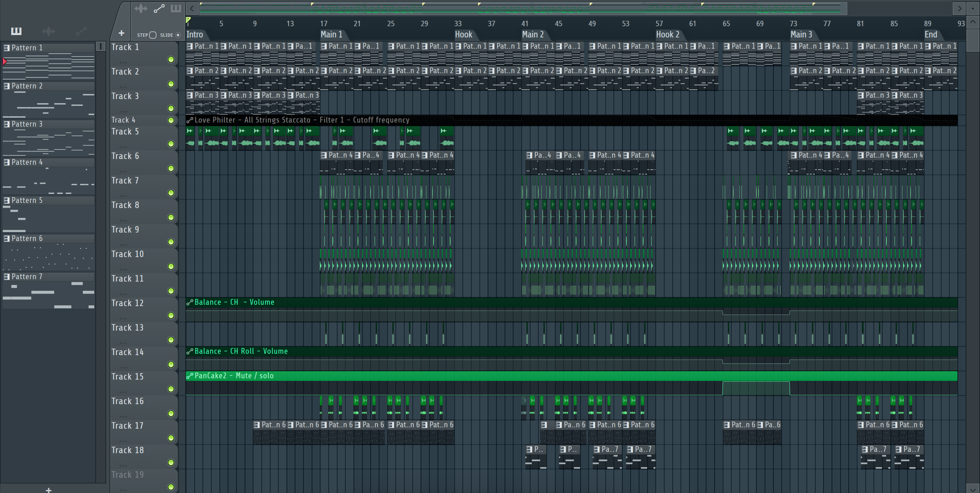980x493 pixels.
Task: Mute Track 13 with its green LED
Action: (x=171, y=340)
